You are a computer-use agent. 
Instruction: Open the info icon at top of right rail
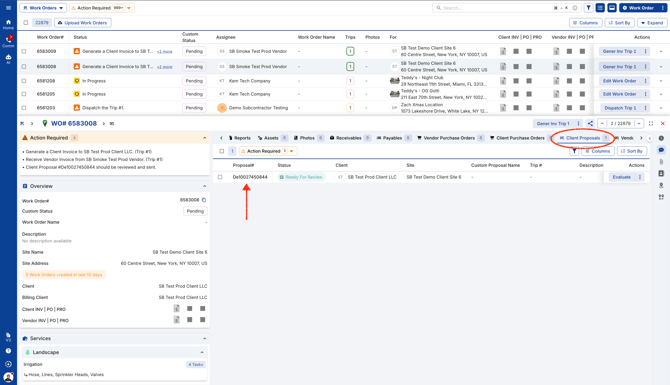(x=661, y=138)
